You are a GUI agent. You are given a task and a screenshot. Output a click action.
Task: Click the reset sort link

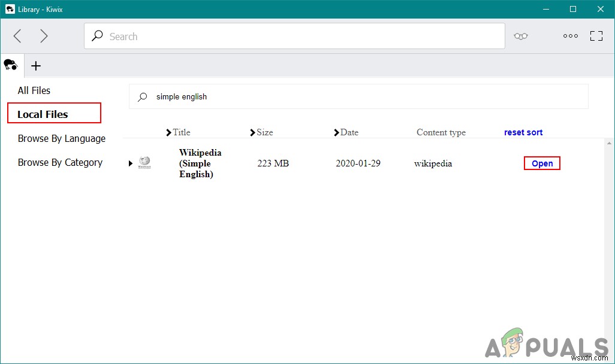click(523, 132)
